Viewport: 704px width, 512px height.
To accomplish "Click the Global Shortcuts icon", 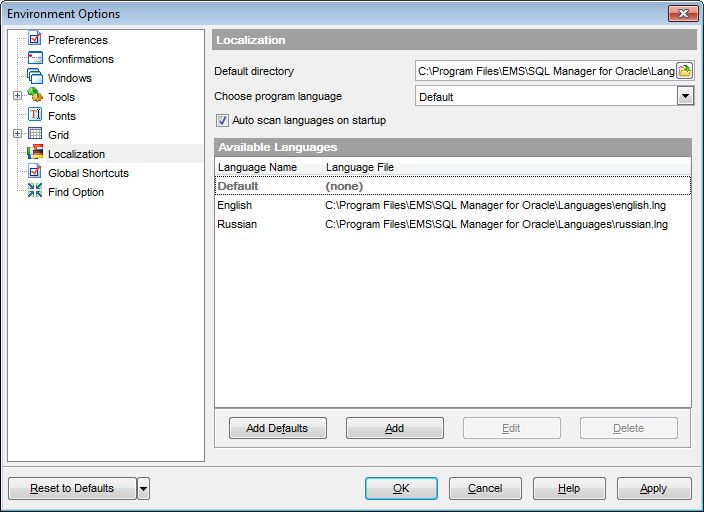I will click(x=35, y=173).
